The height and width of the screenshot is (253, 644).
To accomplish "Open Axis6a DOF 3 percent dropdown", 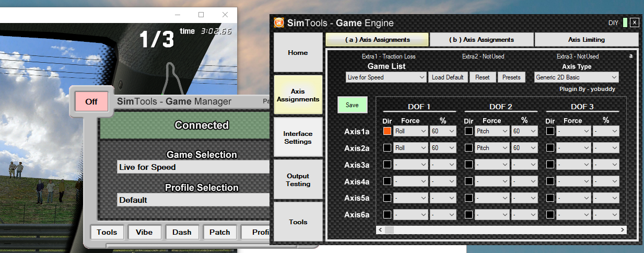I will [x=605, y=214].
